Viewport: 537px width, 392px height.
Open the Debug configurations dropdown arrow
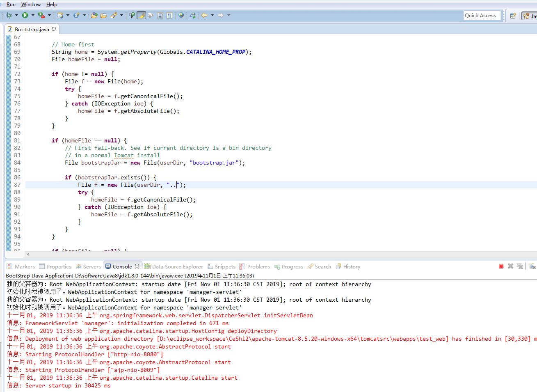(x=16, y=15)
